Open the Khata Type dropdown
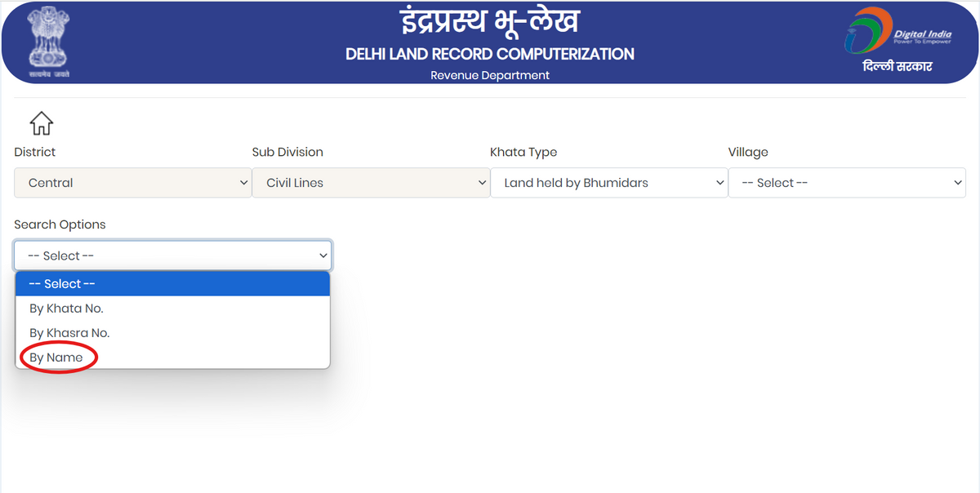Image resolution: width=980 pixels, height=493 pixels. click(x=604, y=183)
